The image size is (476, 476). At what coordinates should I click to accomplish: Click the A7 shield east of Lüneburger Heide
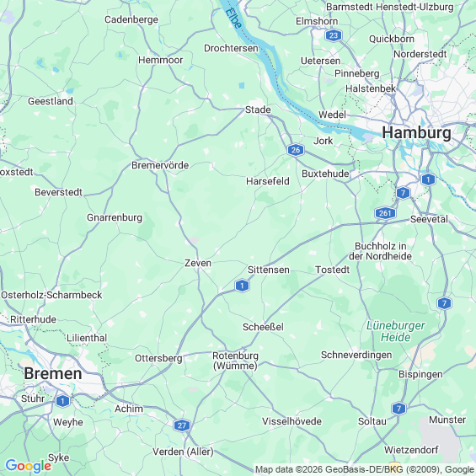[444, 303]
